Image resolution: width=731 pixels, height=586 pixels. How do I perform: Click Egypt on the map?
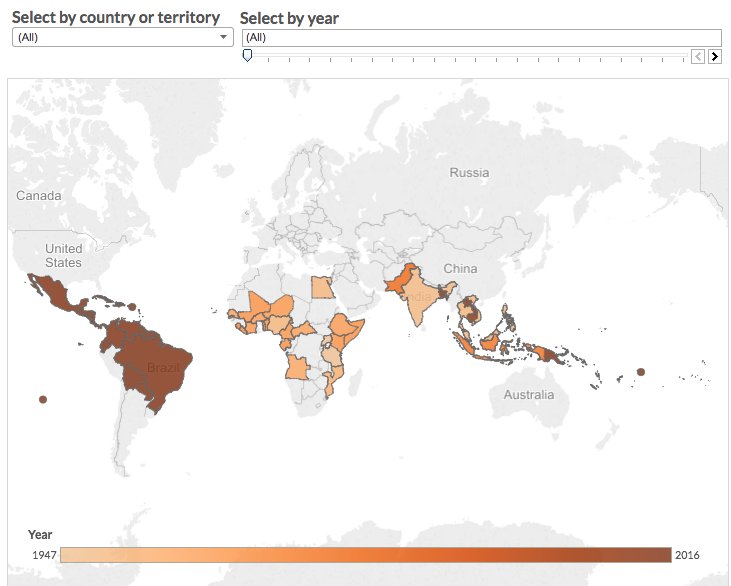(322, 287)
